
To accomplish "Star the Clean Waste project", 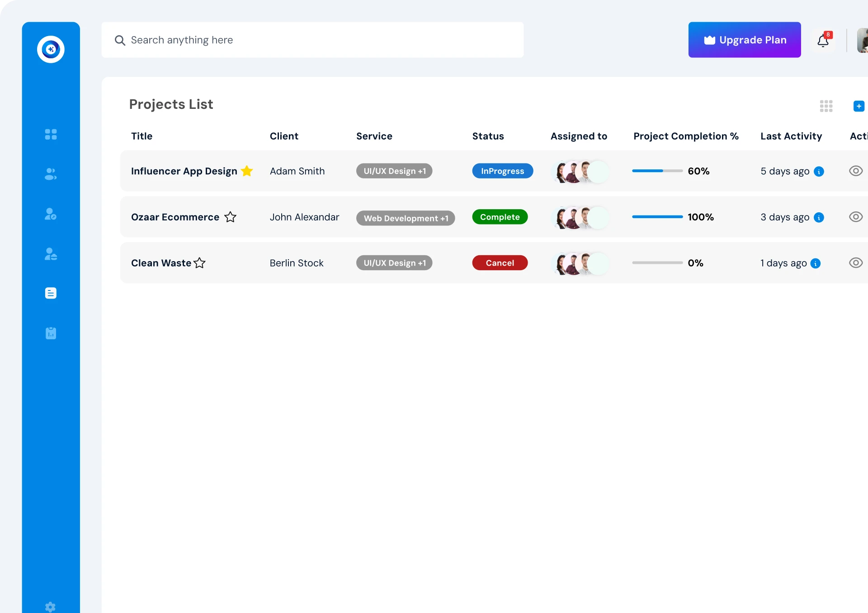I will click(x=199, y=263).
